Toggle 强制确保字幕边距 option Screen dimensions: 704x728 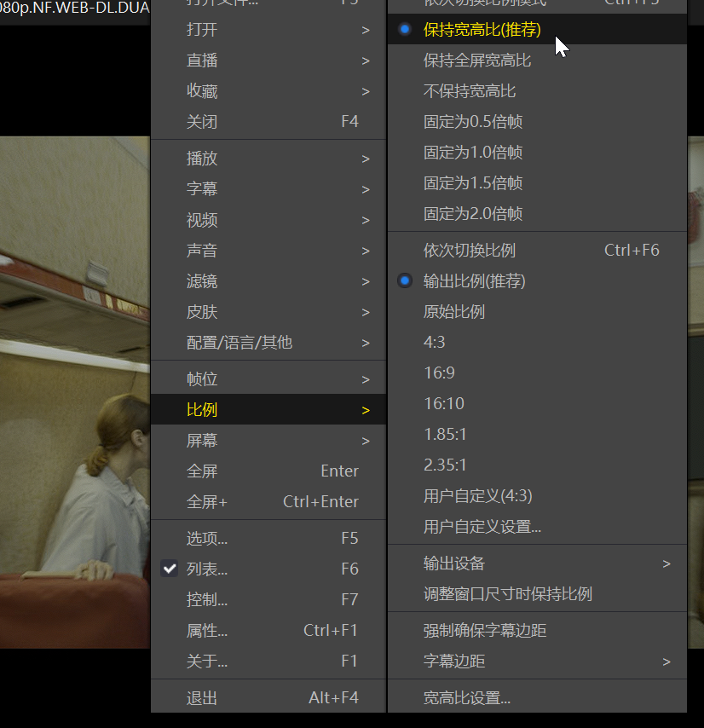coord(537,630)
